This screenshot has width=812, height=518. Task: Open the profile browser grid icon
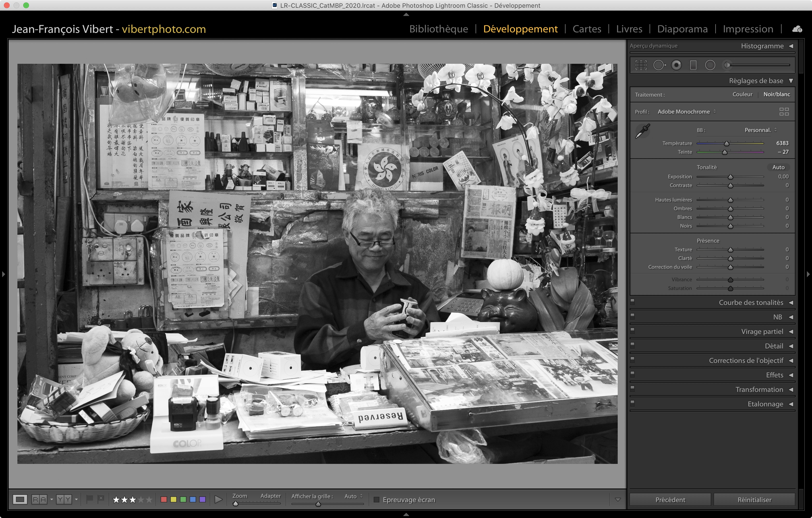[x=784, y=112]
